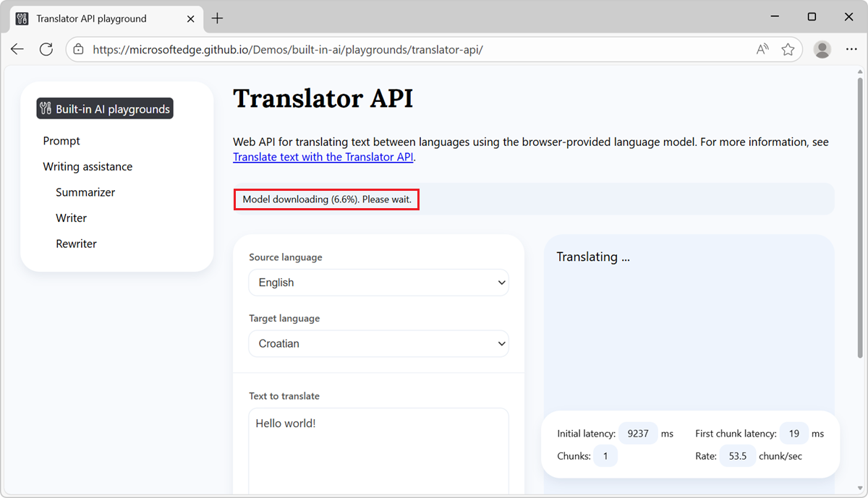The height and width of the screenshot is (498, 868).
Task: Select Prompt in the sidebar navigation
Action: pyautogui.click(x=61, y=140)
